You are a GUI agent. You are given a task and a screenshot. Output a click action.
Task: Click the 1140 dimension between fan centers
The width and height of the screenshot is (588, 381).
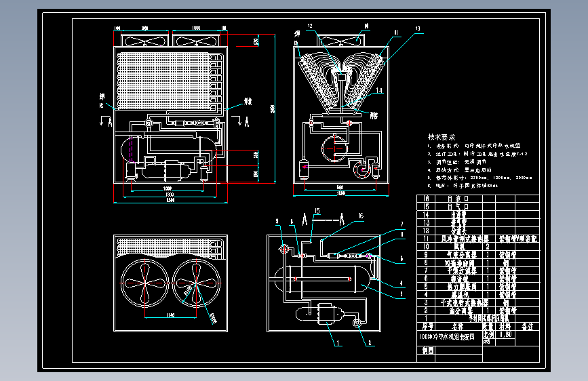(170, 315)
